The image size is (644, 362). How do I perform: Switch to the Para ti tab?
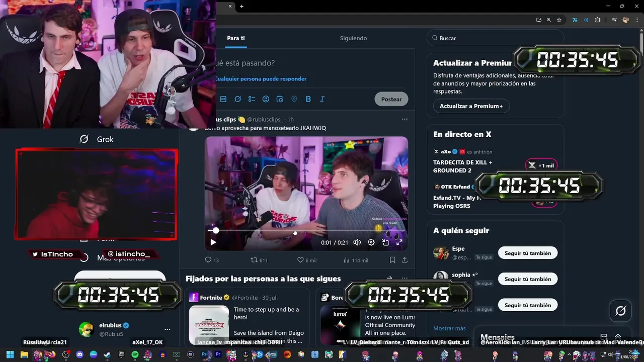click(x=236, y=38)
